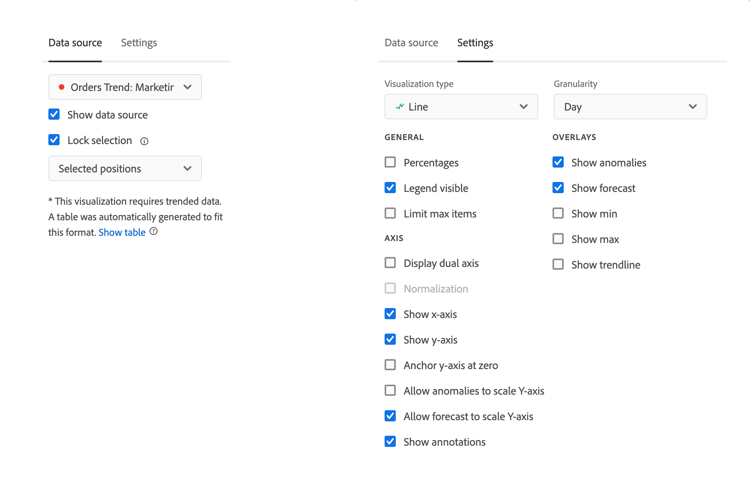
Task: Click the Lock selection info icon
Action: (144, 141)
